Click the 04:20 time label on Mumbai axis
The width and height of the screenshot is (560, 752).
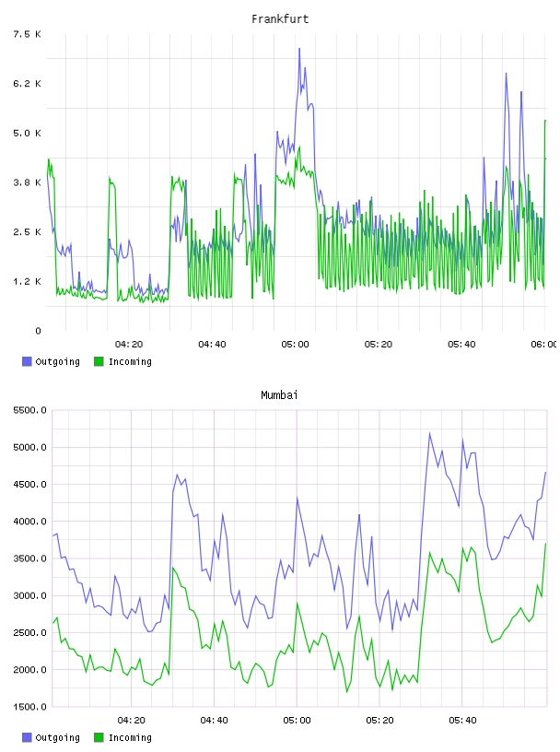click(132, 721)
